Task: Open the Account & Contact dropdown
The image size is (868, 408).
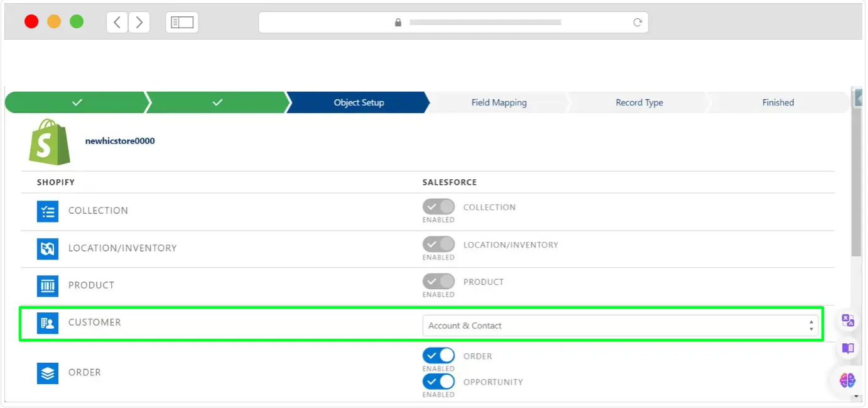Action: point(621,326)
